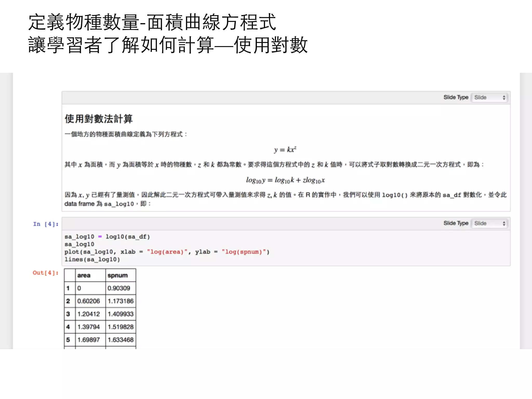Open Slide Type dropdown of markdown cell
532x399 pixels.
pyautogui.click(x=489, y=97)
